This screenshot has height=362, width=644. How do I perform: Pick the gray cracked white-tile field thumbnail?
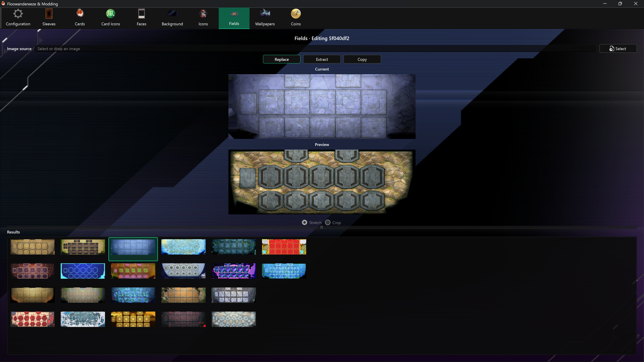tap(234, 295)
